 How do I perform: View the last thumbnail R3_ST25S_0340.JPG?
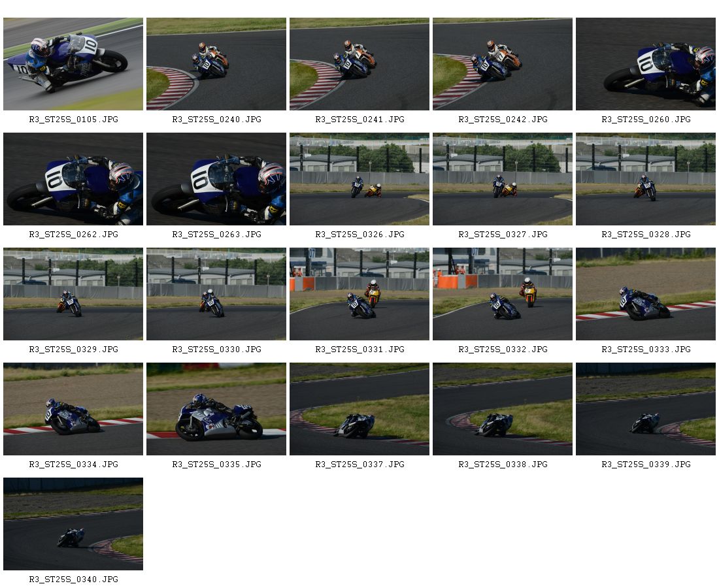(73, 524)
